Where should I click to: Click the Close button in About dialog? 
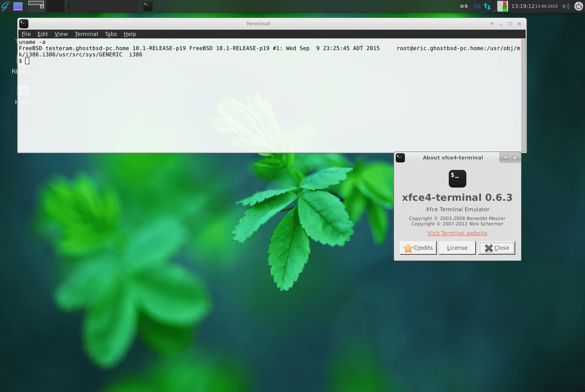[497, 248]
